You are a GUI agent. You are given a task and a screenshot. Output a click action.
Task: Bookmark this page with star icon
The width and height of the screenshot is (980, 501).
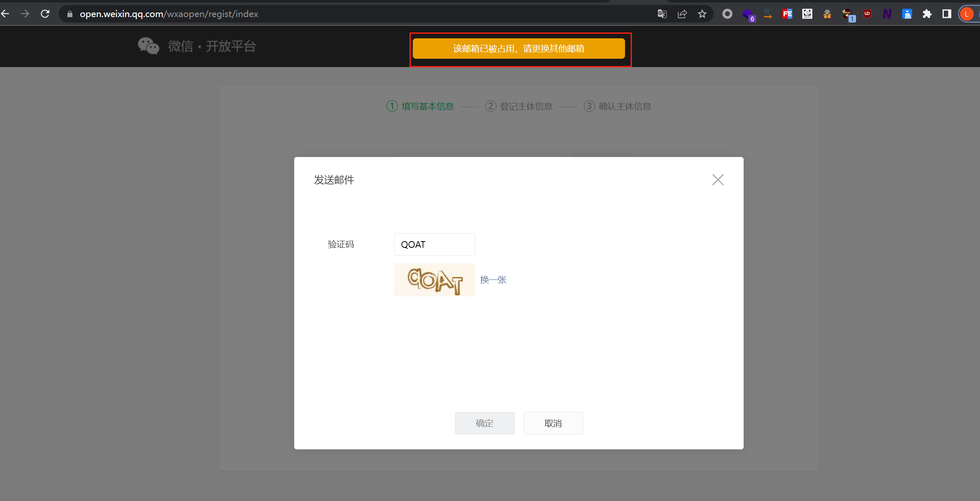pyautogui.click(x=702, y=14)
